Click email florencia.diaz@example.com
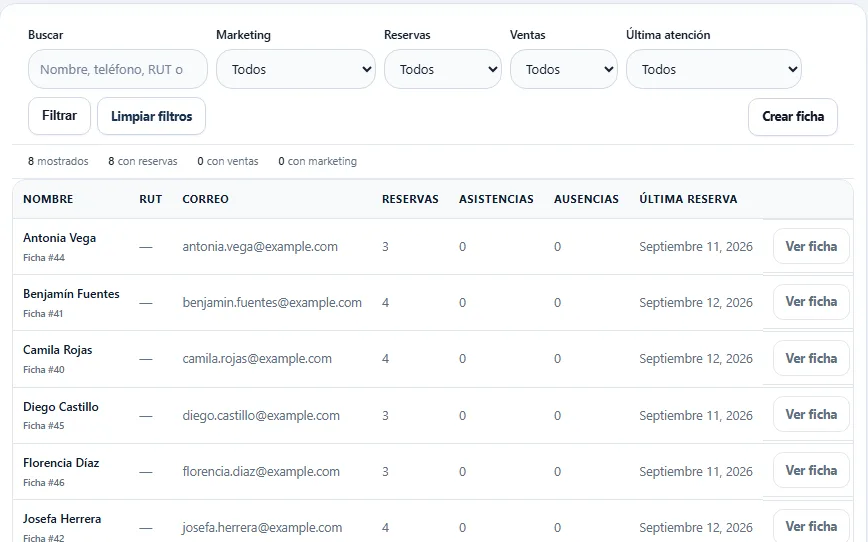 pyautogui.click(x=261, y=472)
